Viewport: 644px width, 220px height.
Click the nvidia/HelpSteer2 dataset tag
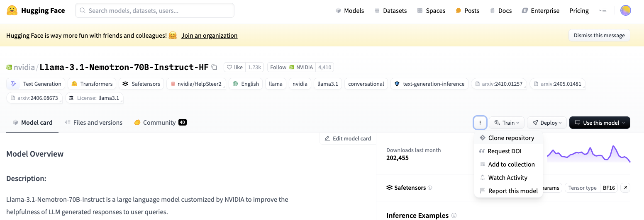tap(197, 84)
